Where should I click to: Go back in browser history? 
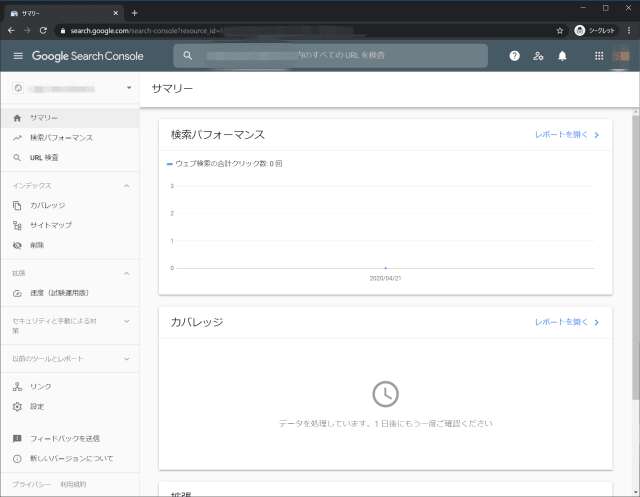click(x=11, y=31)
